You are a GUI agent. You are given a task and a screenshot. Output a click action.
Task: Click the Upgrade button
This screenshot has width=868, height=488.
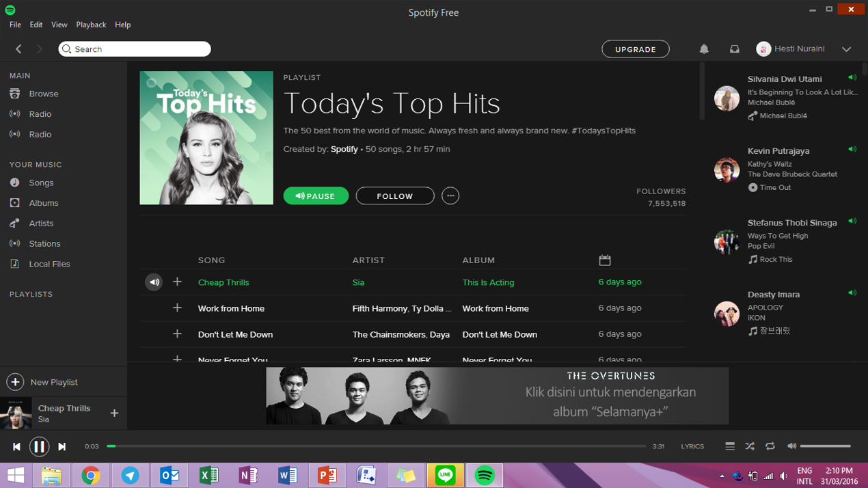pyautogui.click(x=635, y=49)
